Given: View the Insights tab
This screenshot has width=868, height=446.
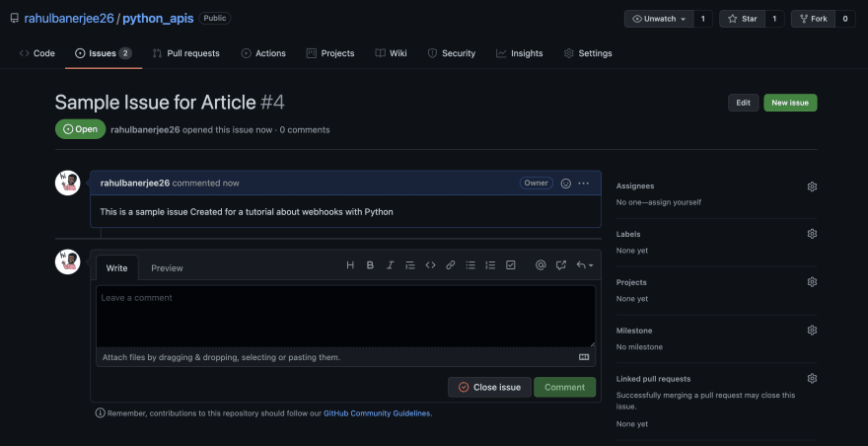Looking at the screenshot, I should coord(519,53).
